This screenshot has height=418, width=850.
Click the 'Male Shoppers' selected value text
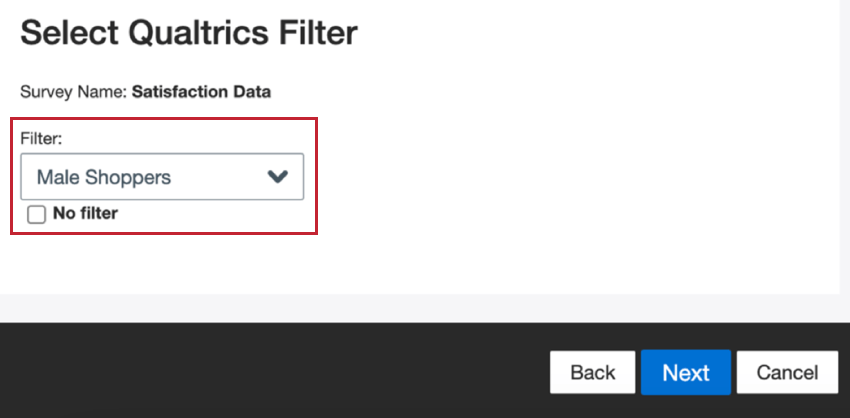pos(104,177)
